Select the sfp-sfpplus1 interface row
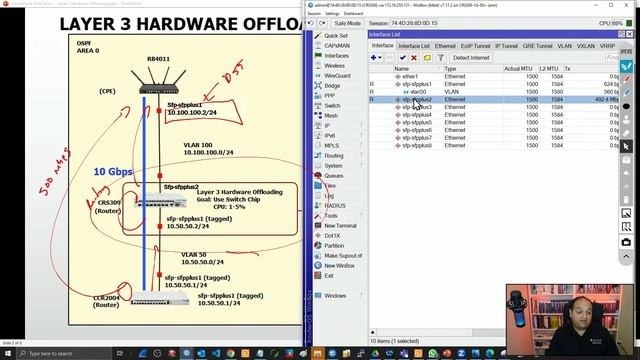This screenshot has width=640, height=360. [x=493, y=84]
